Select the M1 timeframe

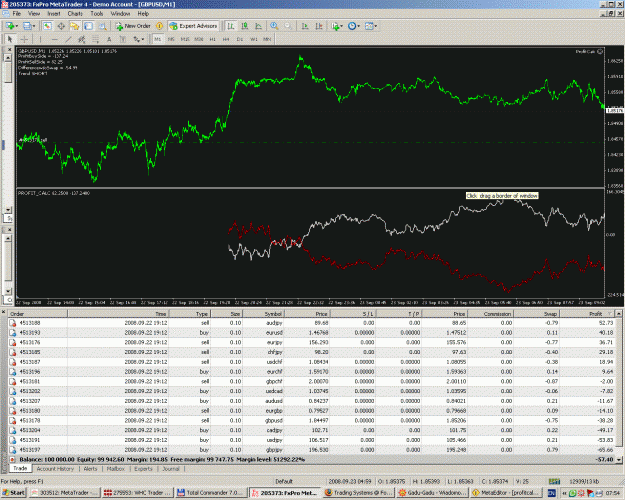[157, 39]
